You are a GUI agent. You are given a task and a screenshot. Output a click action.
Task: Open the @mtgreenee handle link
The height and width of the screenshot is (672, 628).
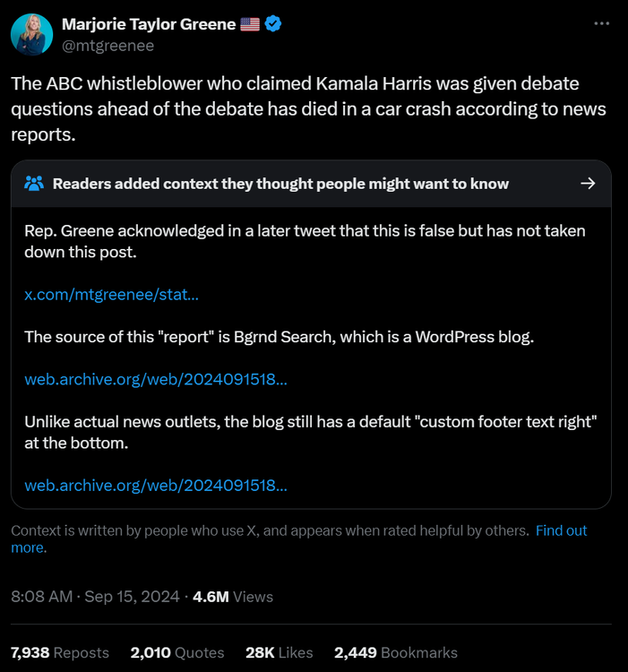point(108,45)
